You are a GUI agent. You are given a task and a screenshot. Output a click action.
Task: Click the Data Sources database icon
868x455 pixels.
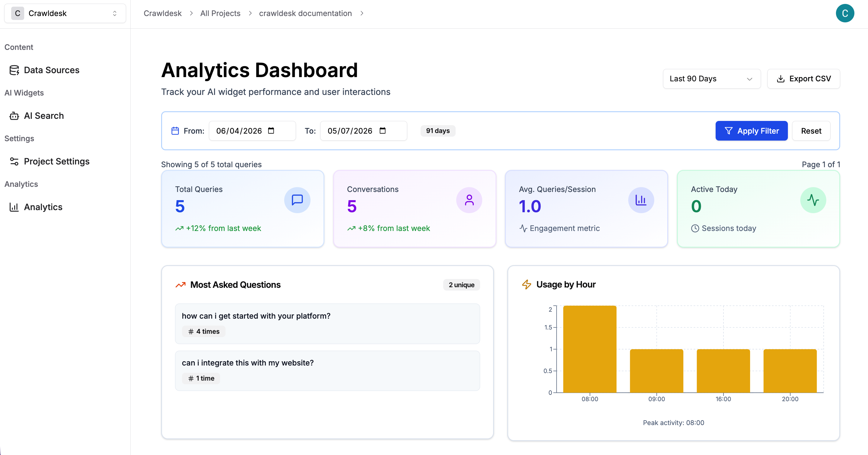[x=14, y=70]
